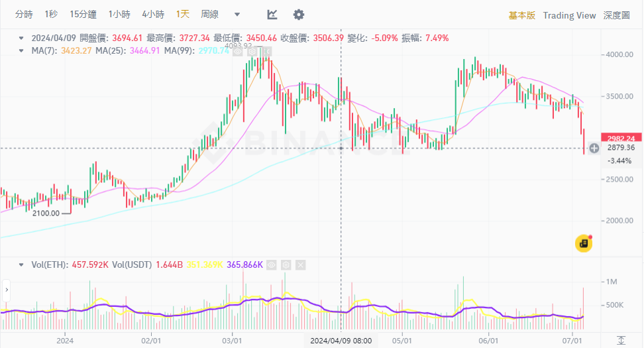
Task: Click the yellow floating chat widget
Action: tap(583, 243)
